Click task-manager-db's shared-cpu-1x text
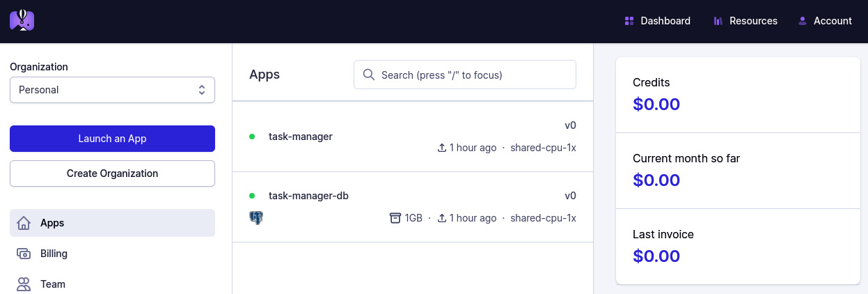This screenshot has height=294, width=868. point(543,218)
